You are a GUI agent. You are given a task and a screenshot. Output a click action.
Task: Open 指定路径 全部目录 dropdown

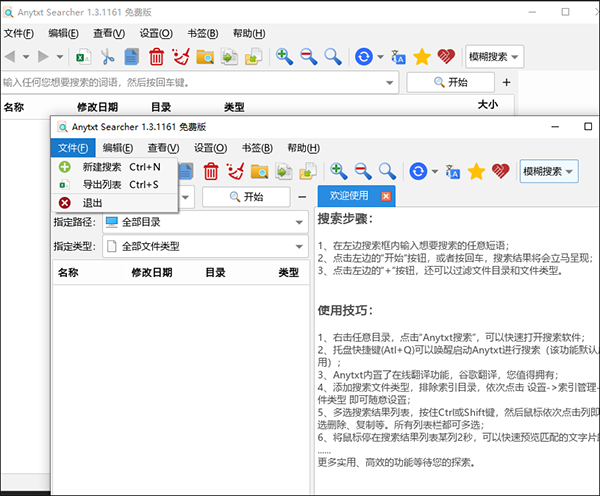pyautogui.click(x=205, y=222)
